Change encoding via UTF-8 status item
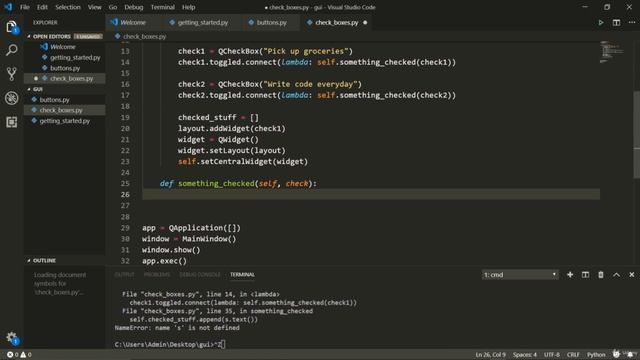 551,355
